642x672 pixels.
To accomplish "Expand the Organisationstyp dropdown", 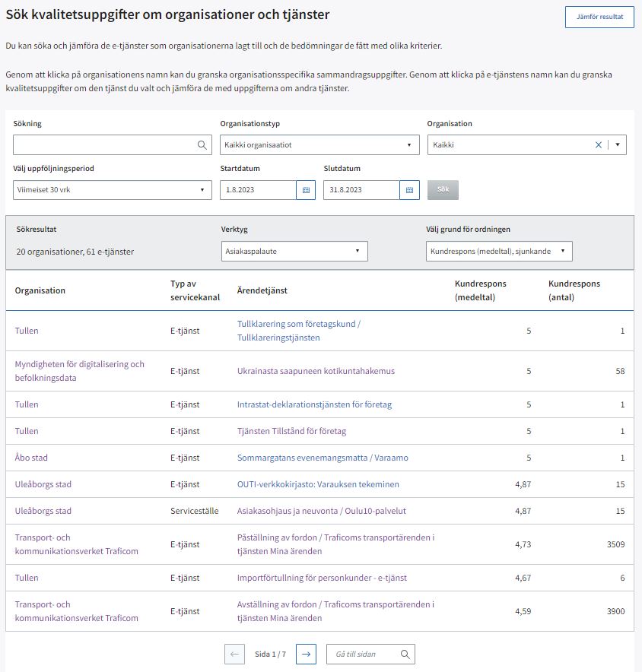I will coord(319,145).
